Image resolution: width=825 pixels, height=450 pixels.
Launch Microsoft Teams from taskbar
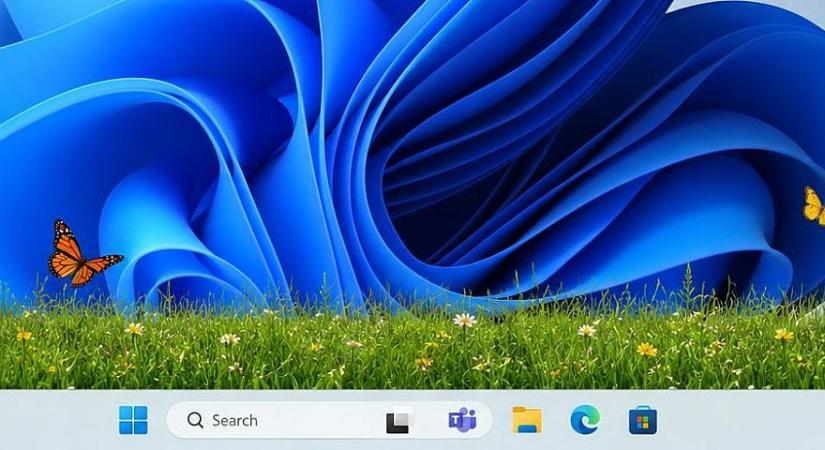(462, 420)
